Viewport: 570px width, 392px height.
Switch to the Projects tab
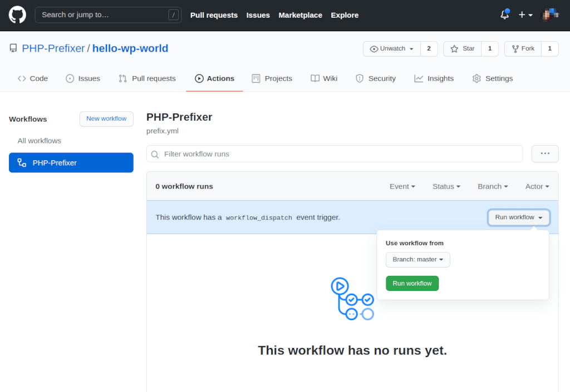tap(272, 78)
